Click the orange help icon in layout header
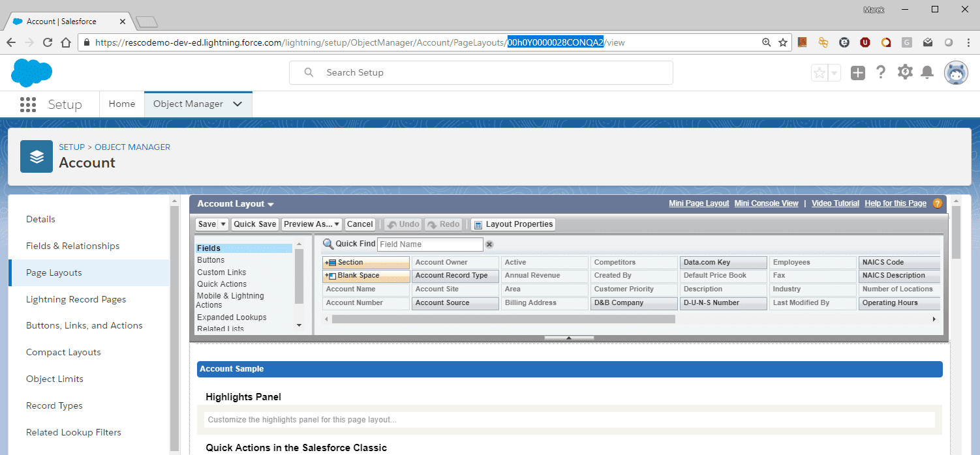 pyautogui.click(x=937, y=203)
